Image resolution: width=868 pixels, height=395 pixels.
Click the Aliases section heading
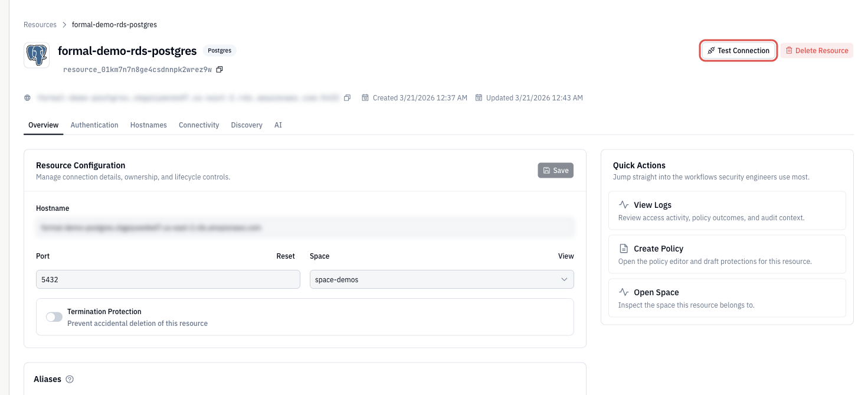click(x=48, y=379)
